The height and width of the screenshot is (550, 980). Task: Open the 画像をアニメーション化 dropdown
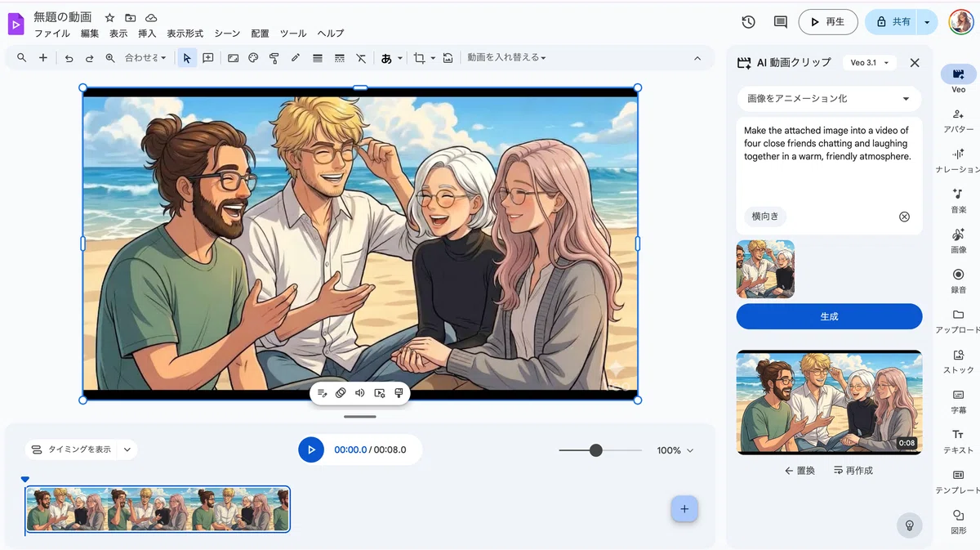coord(829,99)
